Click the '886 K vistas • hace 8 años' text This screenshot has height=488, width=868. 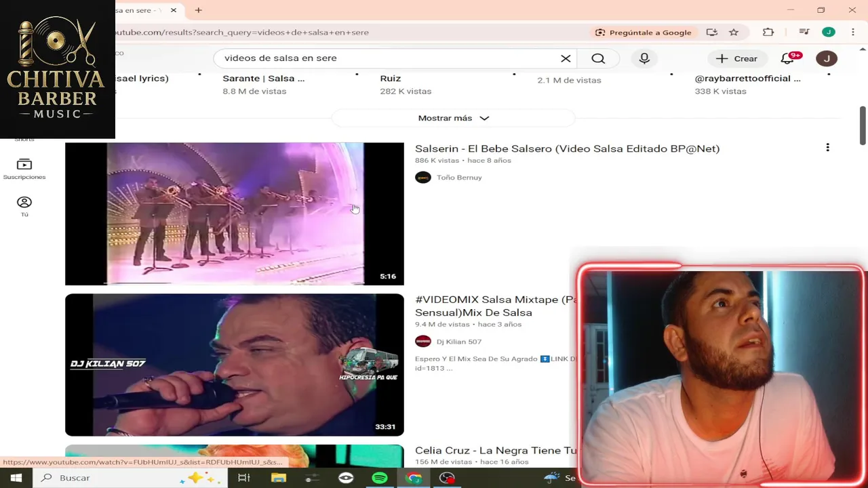coord(463,161)
